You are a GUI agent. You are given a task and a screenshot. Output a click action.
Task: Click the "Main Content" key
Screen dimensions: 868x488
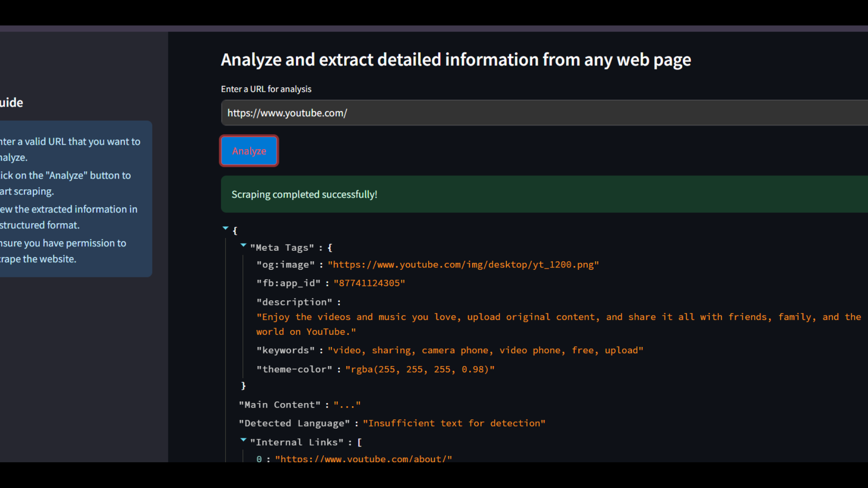(280, 405)
